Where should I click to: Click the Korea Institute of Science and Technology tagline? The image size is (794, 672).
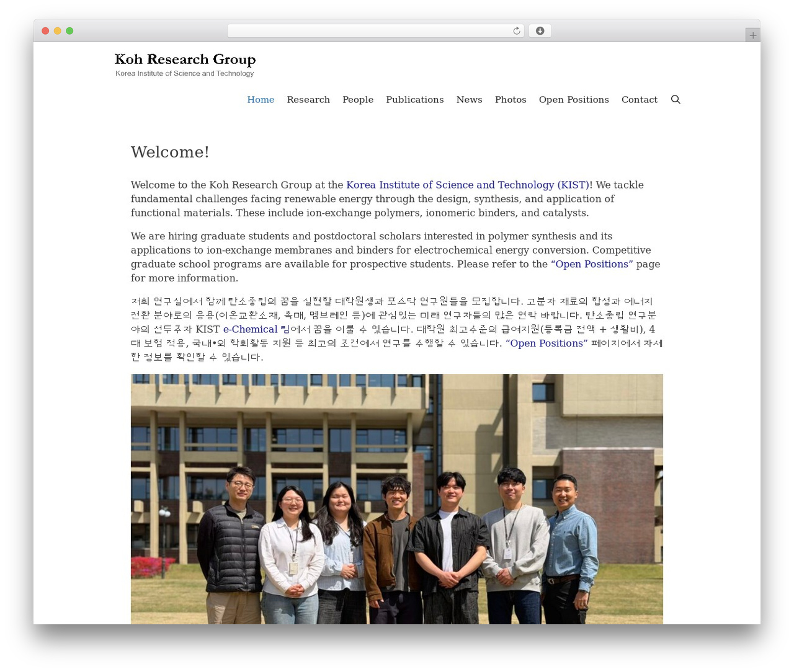tap(185, 74)
